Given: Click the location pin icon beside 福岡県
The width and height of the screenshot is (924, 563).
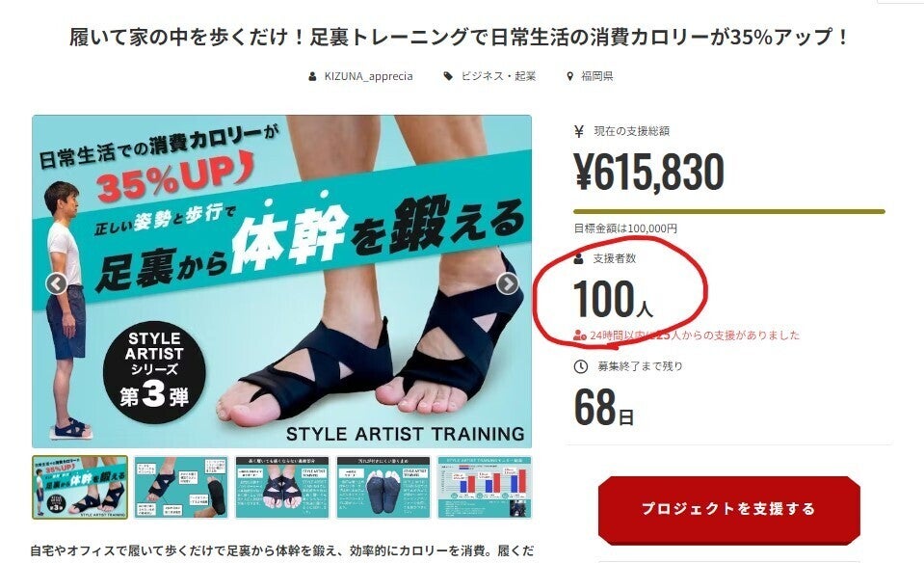Looking at the screenshot, I should point(569,76).
